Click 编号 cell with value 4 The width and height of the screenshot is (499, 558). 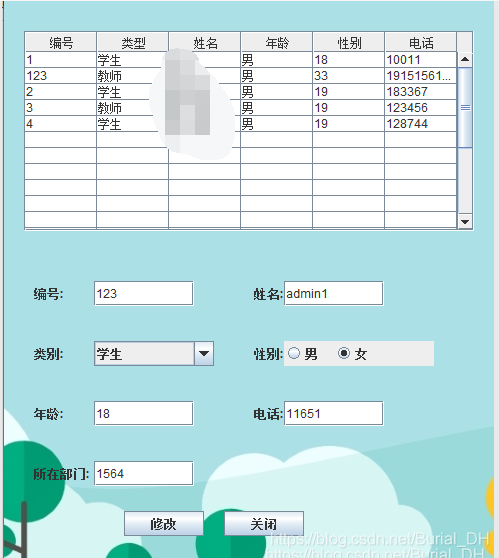tap(61, 124)
